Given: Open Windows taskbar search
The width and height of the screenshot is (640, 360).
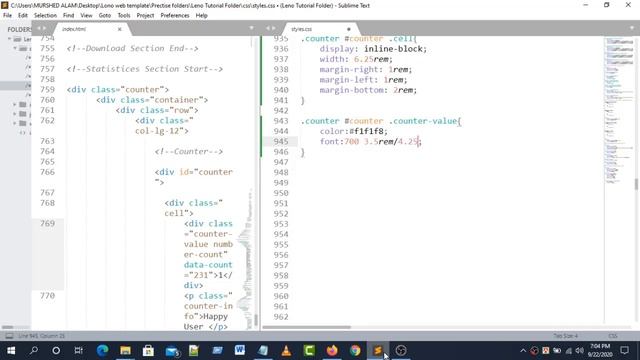Looking at the screenshot, I should click(x=34, y=350).
